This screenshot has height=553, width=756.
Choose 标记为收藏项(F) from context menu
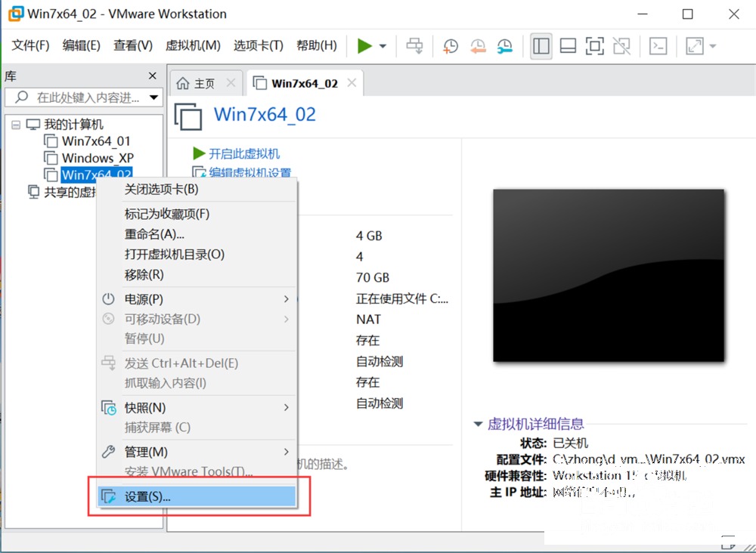click(x=197, y=214)
